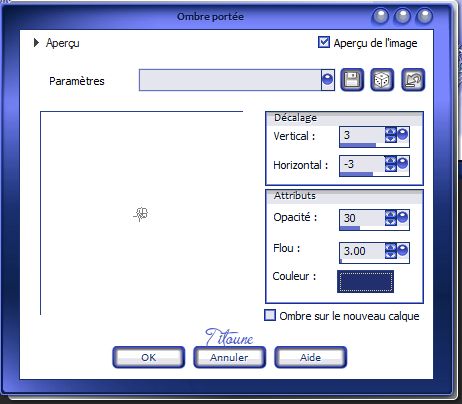Click the Annuler button
Image resolution: width=462 pixels, height=404 pixels.
point(229,357)
